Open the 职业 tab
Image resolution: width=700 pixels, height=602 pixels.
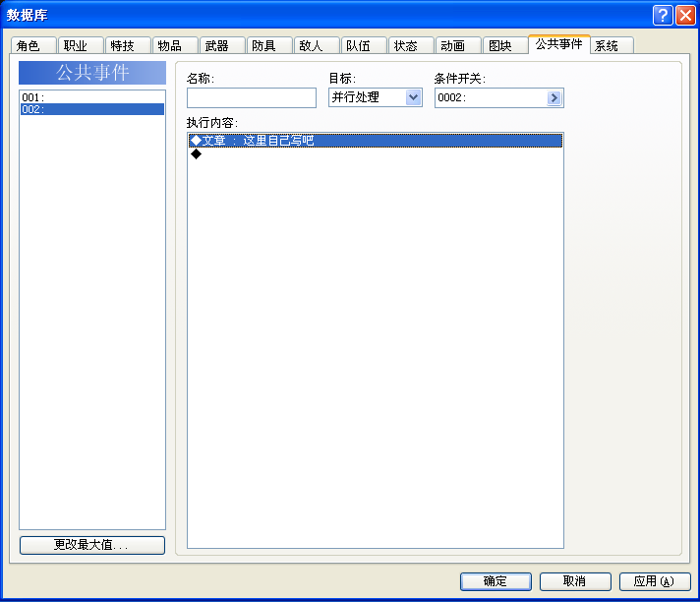coord(81,45)
